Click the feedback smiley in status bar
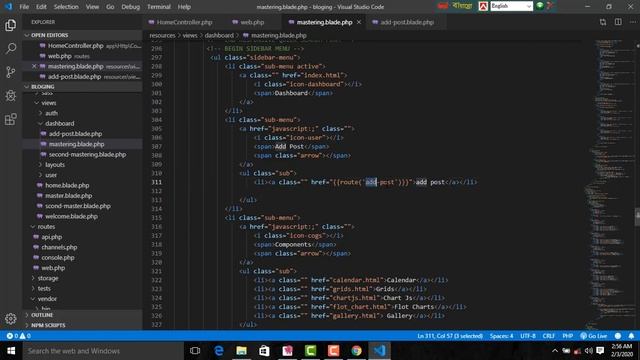This screenshot has width=640, height=360. click(x=618, y=336)
